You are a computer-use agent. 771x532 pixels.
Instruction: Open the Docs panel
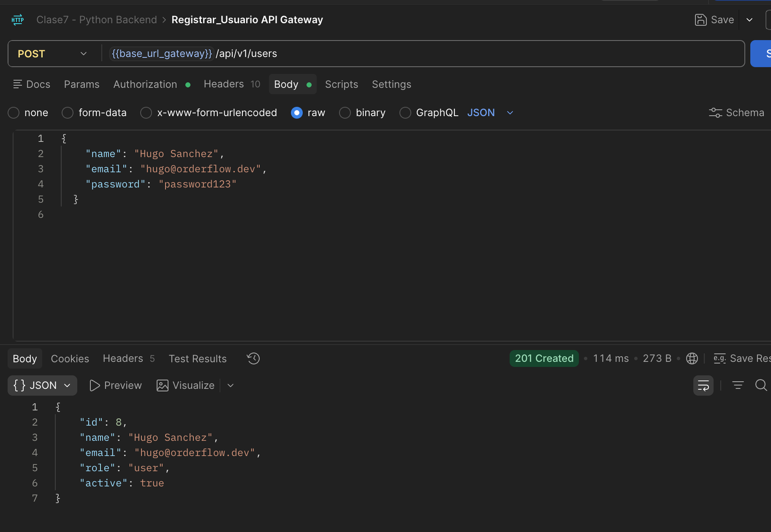[32, 84]
